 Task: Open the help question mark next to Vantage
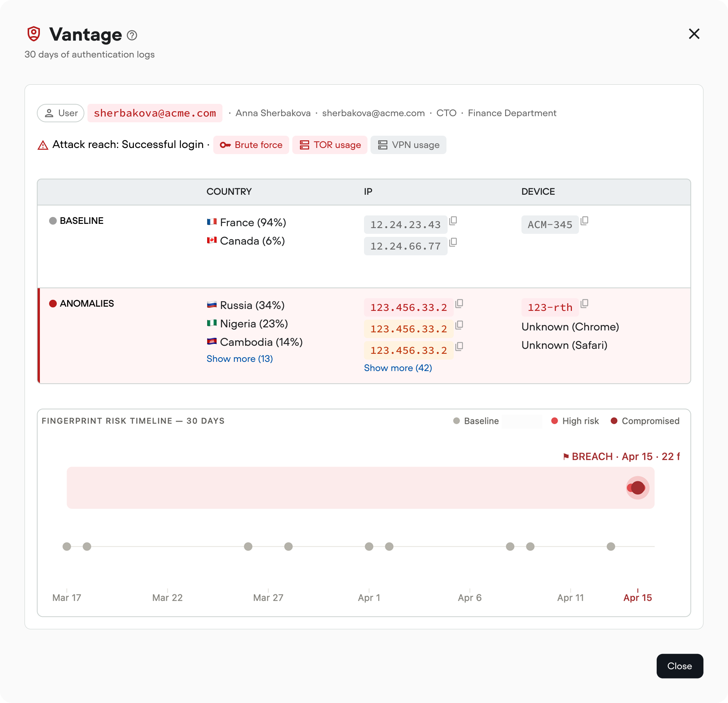click(x=132, y=35)
